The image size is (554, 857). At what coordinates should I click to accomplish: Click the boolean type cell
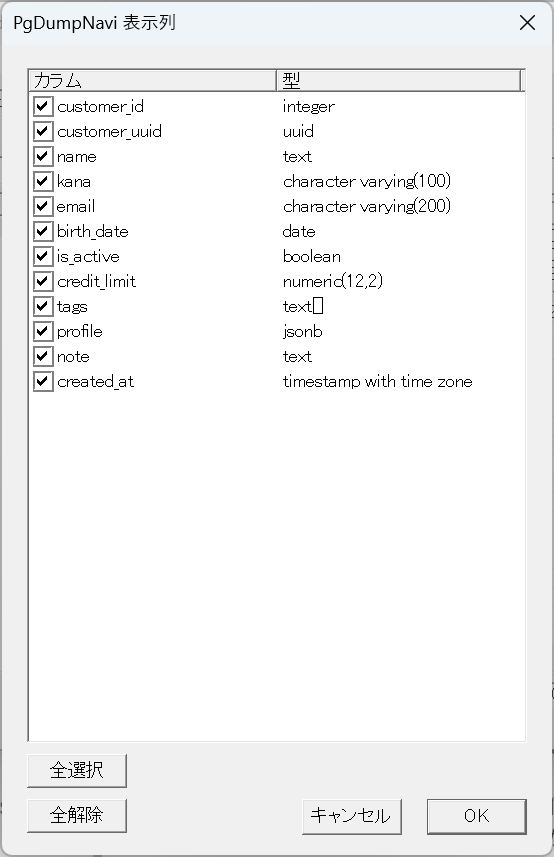coord(311,257)
